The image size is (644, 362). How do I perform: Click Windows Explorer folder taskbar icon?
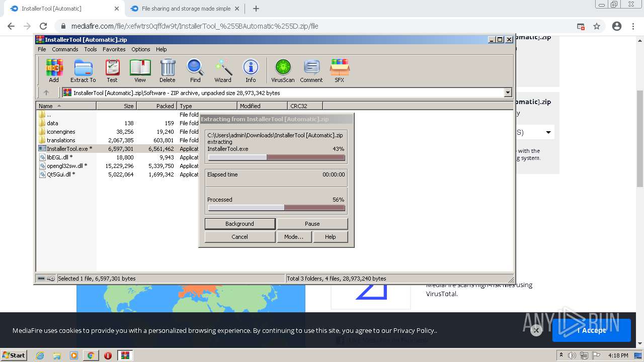point(57,355)
